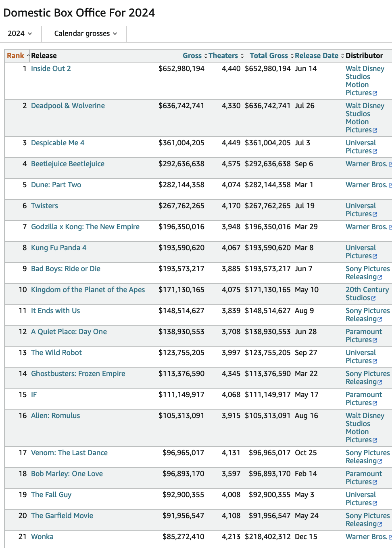Sort by Theaters column header

pos(223,56)
